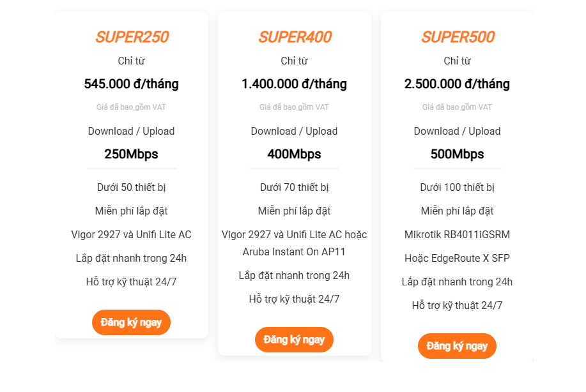
Task: Click the 500Mbps speed value
Action: 457,154
